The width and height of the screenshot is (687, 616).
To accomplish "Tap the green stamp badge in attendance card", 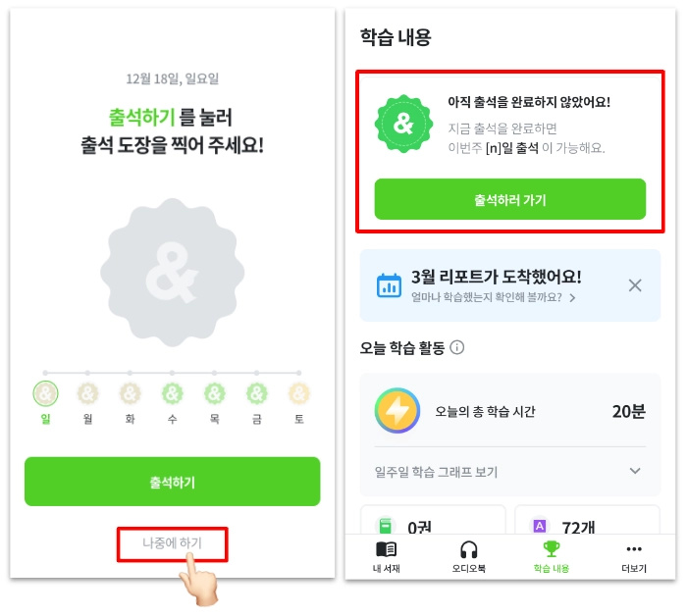I will tap(402, 125).
